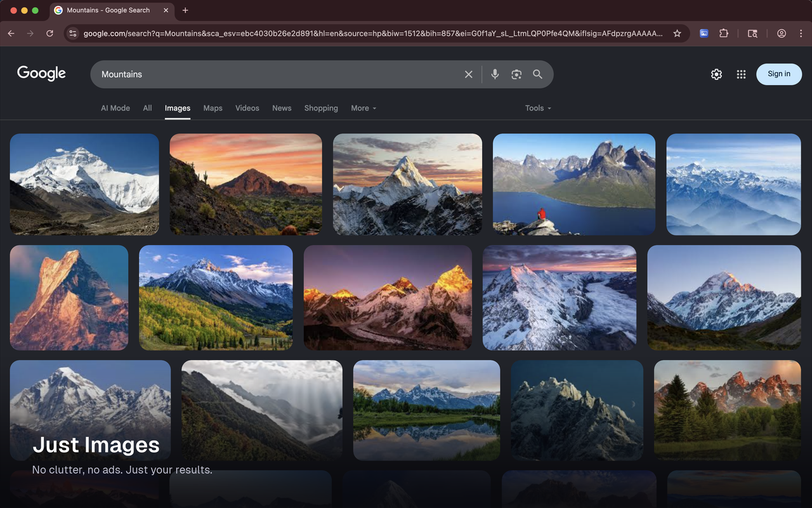Click the browser address bar URL
Screen dimensions: 812x508
pos(373,33)
